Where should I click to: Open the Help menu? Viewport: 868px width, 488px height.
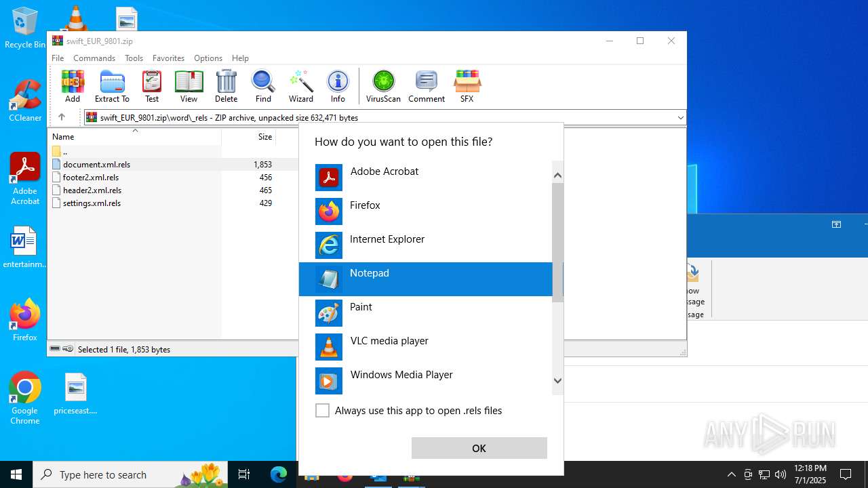tap(240, 58)
